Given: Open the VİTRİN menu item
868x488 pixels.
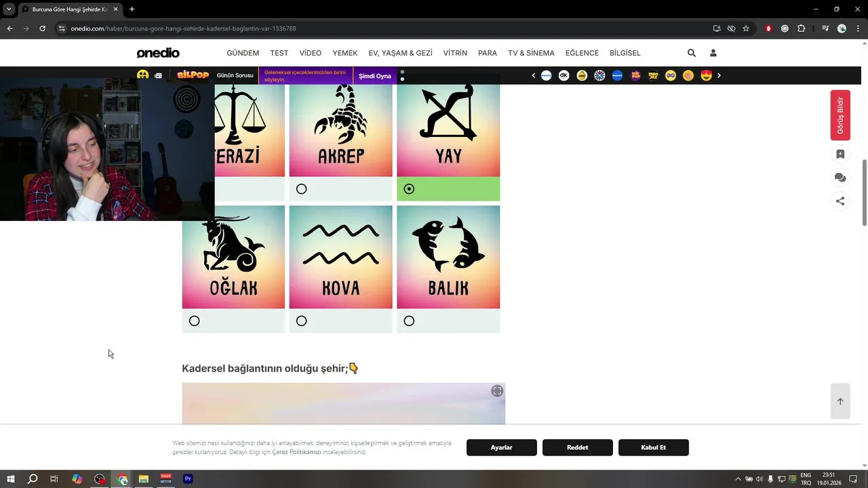Looking at the screenshot, I should (x=455, y=53).
